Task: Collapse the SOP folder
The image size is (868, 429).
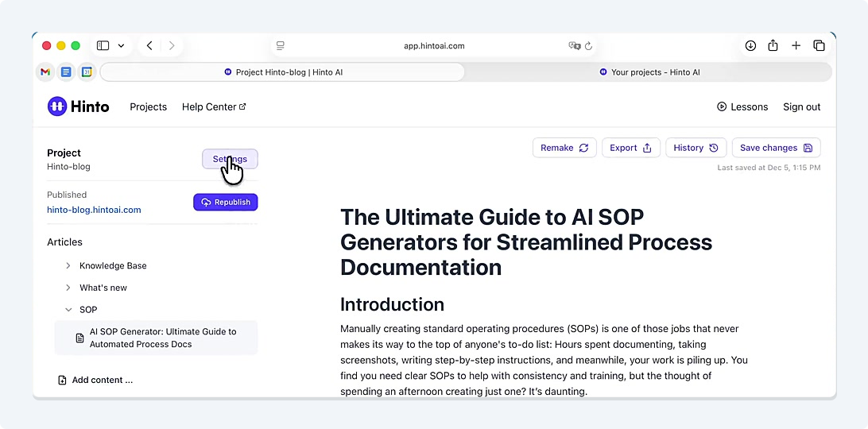Action: click(68, 310)
